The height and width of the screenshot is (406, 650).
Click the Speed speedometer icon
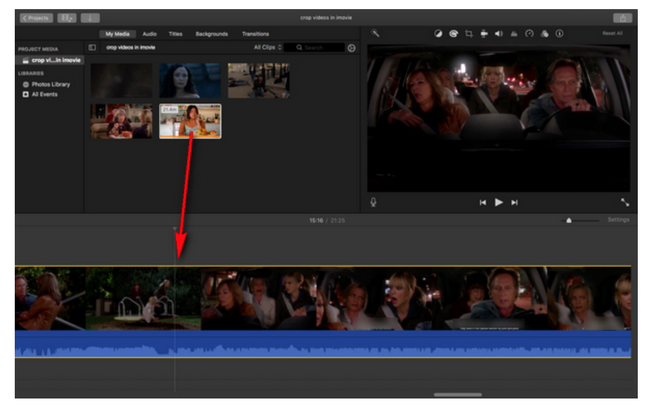pyautogui.click(x=529, y=33)
